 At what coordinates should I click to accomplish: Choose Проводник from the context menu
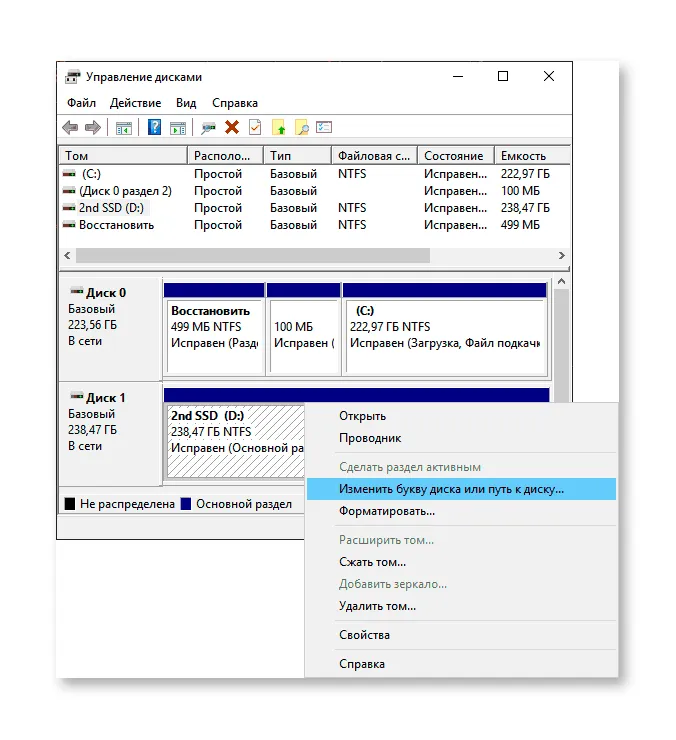pyautogui.click(x=462, y=438)
